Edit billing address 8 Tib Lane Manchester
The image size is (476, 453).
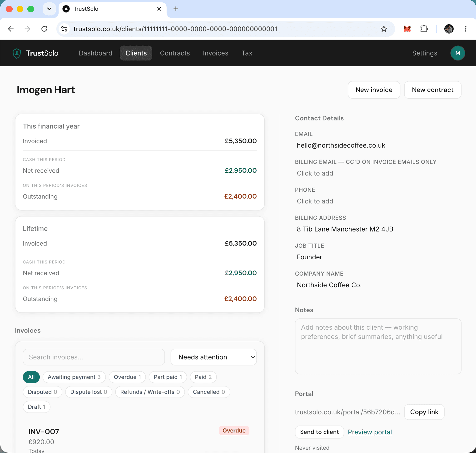point(345,229)
